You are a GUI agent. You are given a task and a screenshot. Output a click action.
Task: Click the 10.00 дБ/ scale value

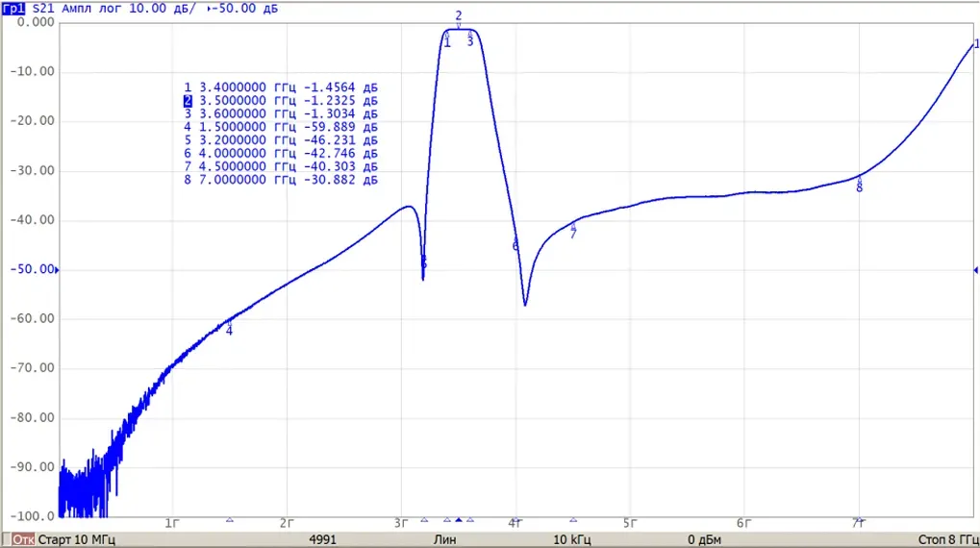point(163,9)
